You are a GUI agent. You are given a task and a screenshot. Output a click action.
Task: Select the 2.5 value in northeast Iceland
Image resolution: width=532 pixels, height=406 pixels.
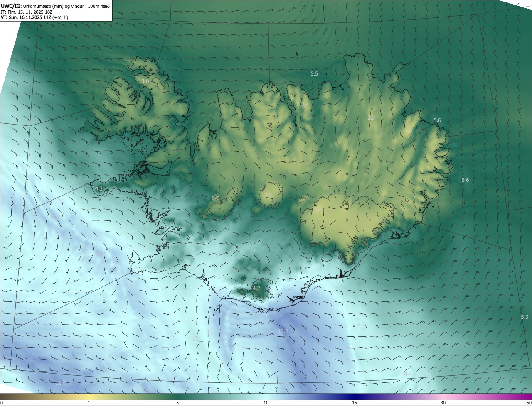point(371,118)
